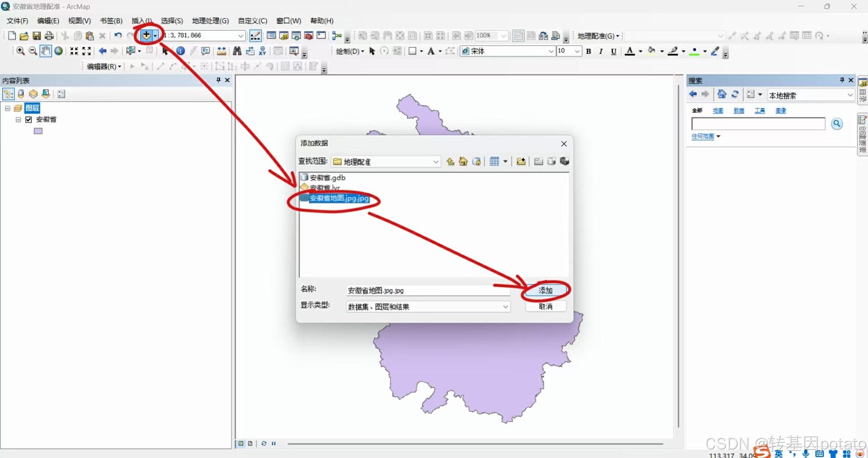Open the 地理配准(G) dropdown menu
This screenshot has height=458, width=868.
[598, 36]
